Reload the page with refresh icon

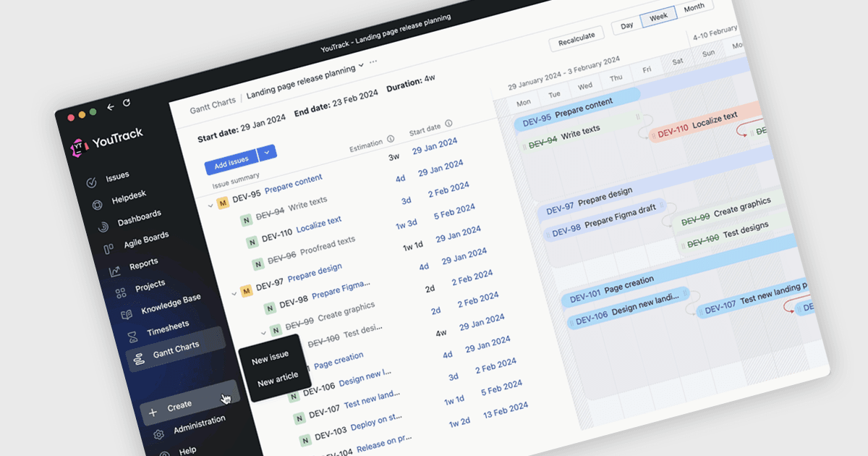pyautogui.click(x=127, y=103)
